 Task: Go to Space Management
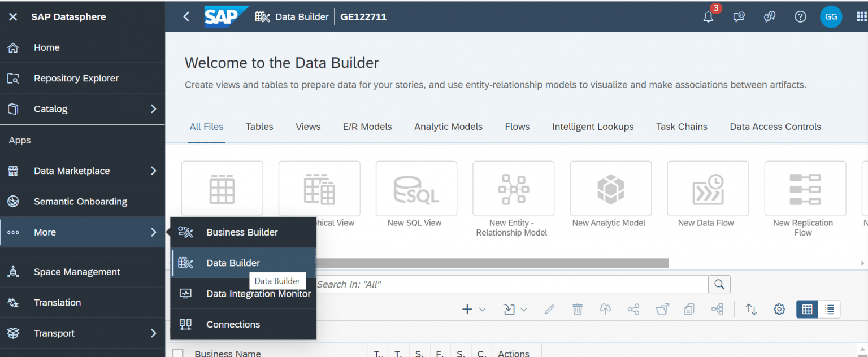77,272
